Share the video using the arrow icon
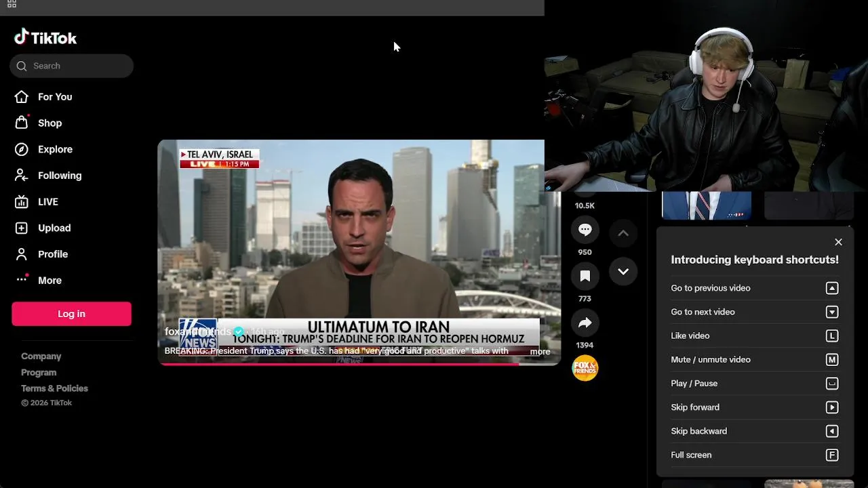 (585, 323)
